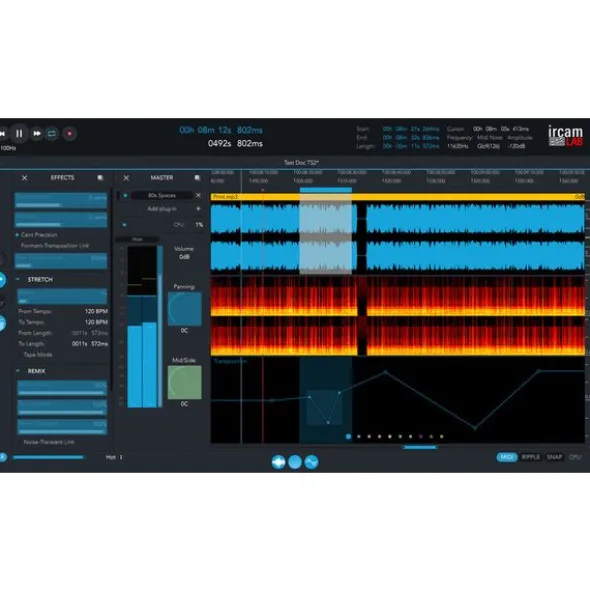
Task: Toggle the loop playback button
Action: tap(52, 133)
